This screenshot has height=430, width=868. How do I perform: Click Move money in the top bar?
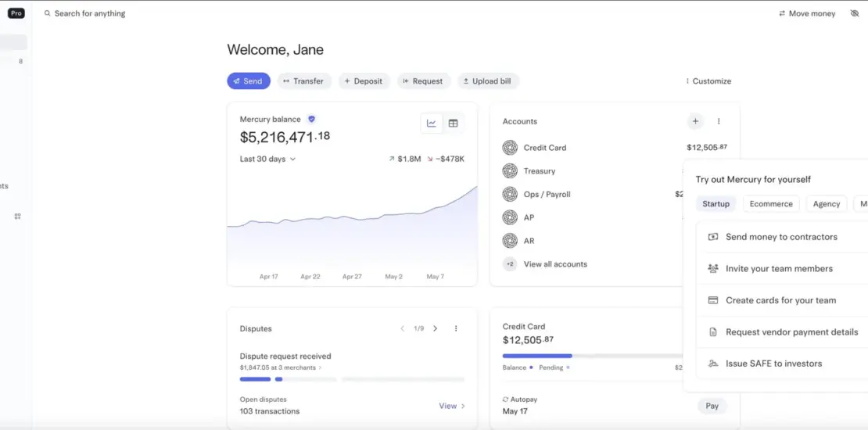click(x=807, y=13)
